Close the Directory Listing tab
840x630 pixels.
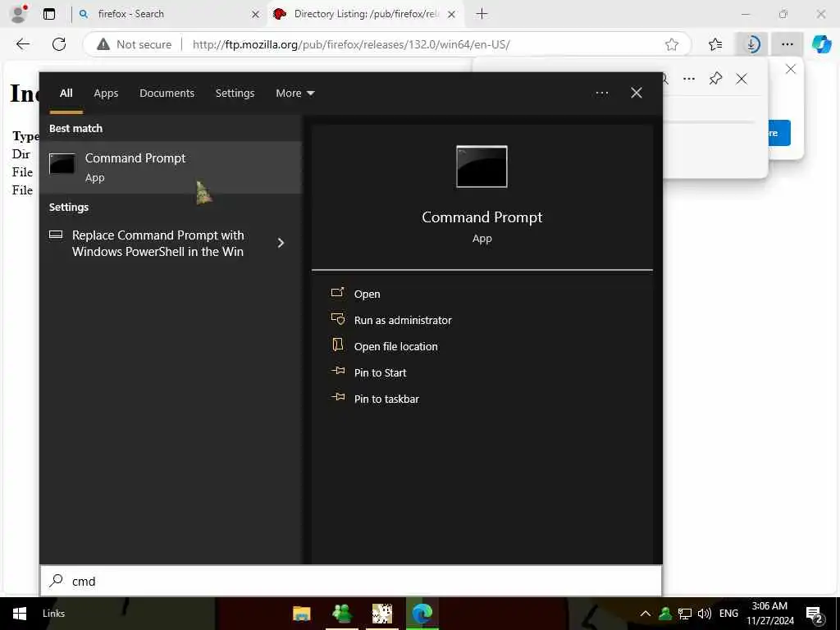(452, 15)
